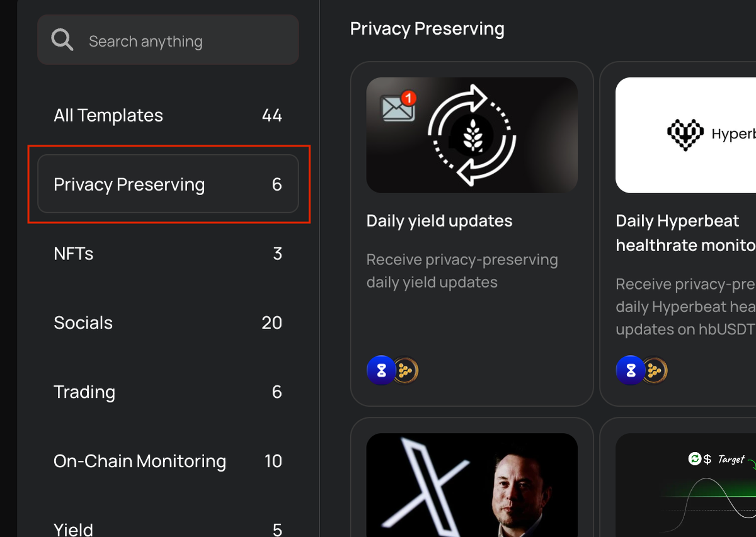
Task: Click gold dots icon on Hyperbeat card
Action: (x=655, y=371)
